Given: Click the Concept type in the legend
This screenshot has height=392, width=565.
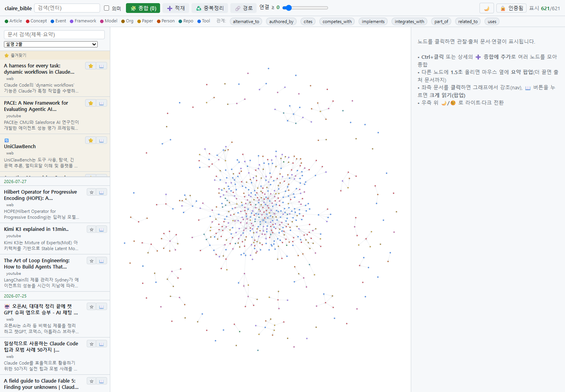Looking at the screenshot, I should point(36,21).
